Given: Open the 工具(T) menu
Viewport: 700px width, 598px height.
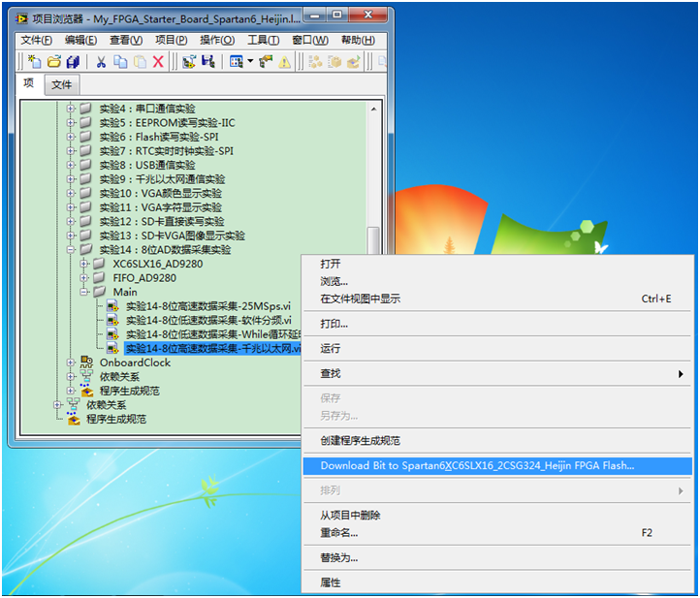Looking at the screenshot, I should (264, 40).
